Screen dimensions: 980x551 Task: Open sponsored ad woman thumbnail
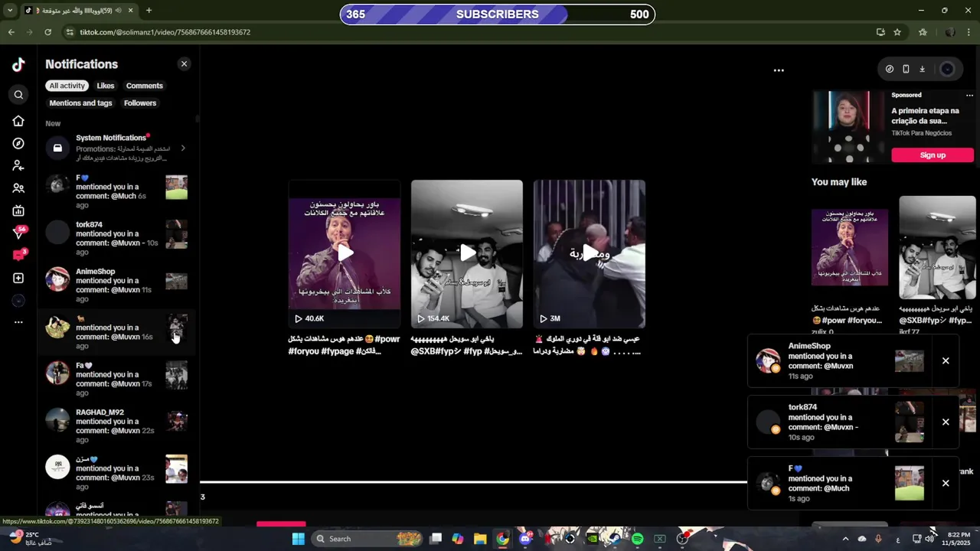(849, 127)
